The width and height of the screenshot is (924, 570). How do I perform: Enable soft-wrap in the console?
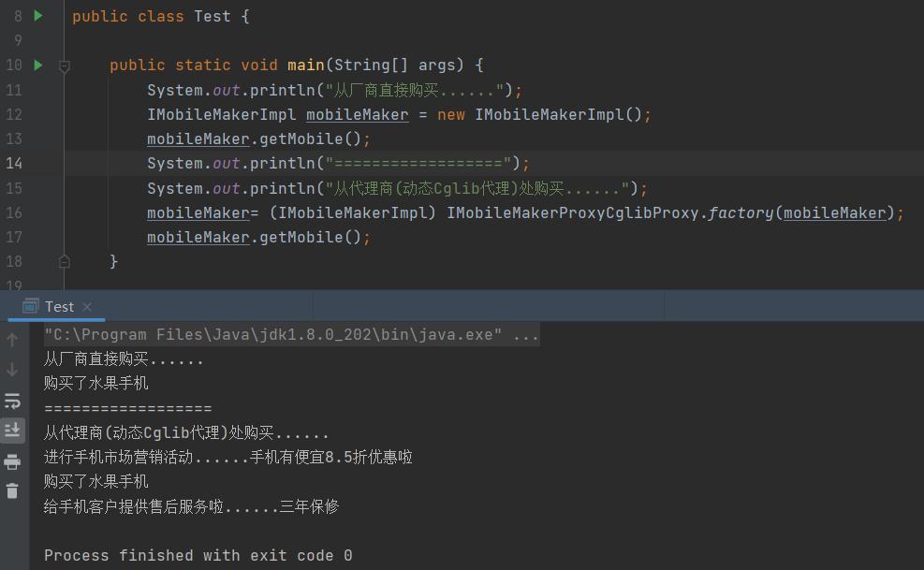(12, 401)
